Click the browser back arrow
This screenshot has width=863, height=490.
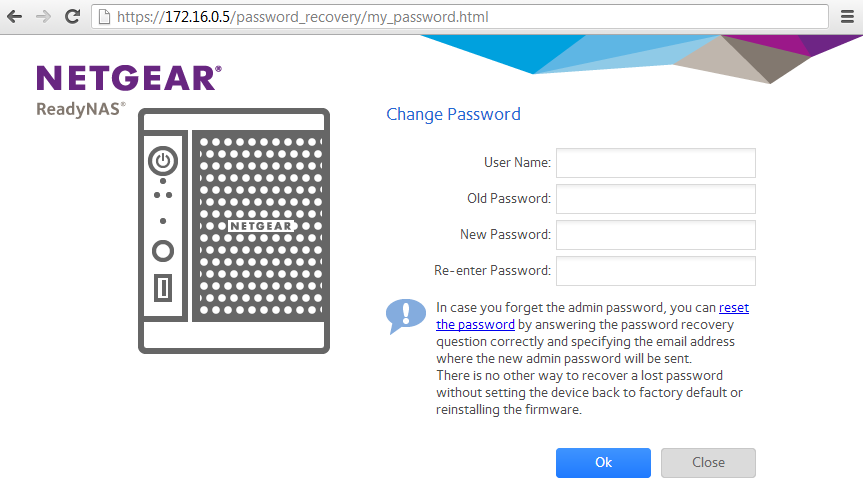[15, 17]
